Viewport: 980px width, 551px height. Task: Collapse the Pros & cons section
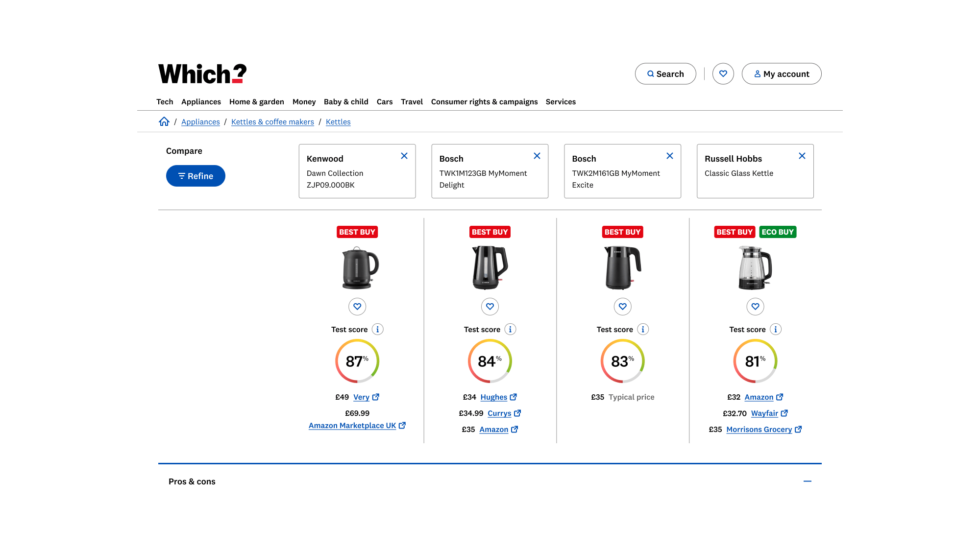808,481
